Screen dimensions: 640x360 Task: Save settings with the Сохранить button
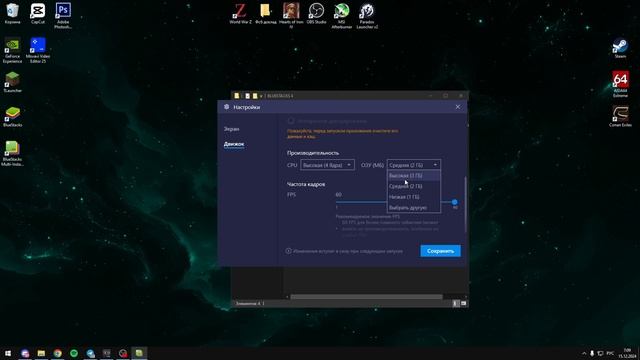[x=440, y=251]
